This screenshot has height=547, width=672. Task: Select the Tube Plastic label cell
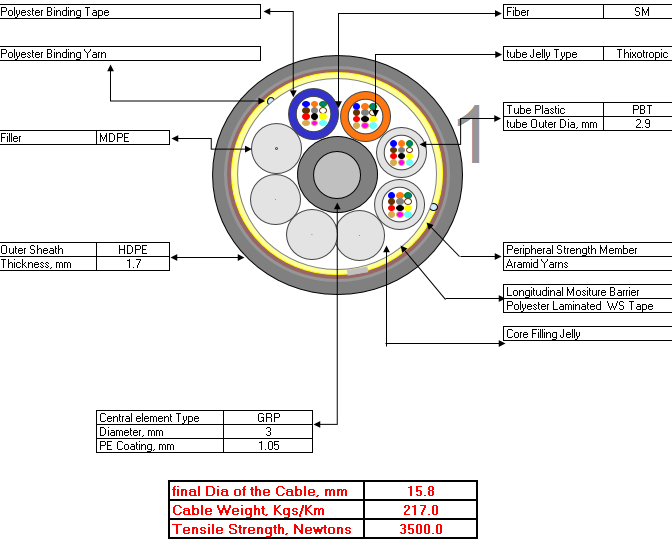[553, 109]
